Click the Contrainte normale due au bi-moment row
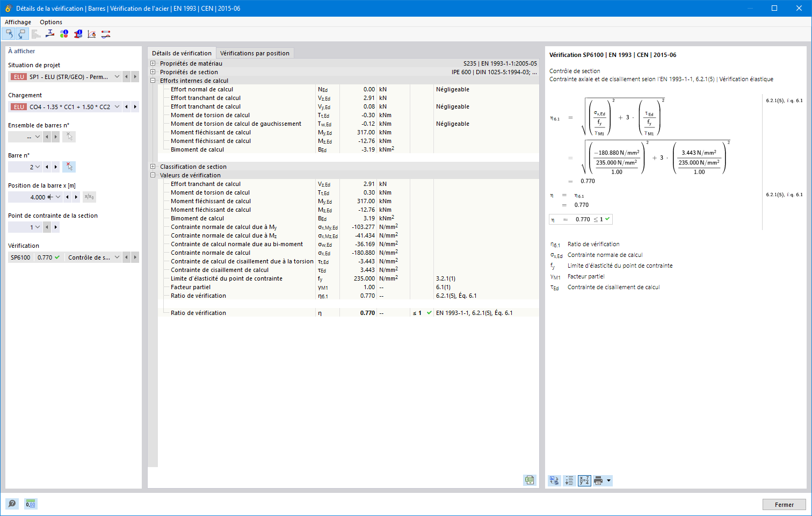This screenshot has width=812, height=516. coord(349,244)
